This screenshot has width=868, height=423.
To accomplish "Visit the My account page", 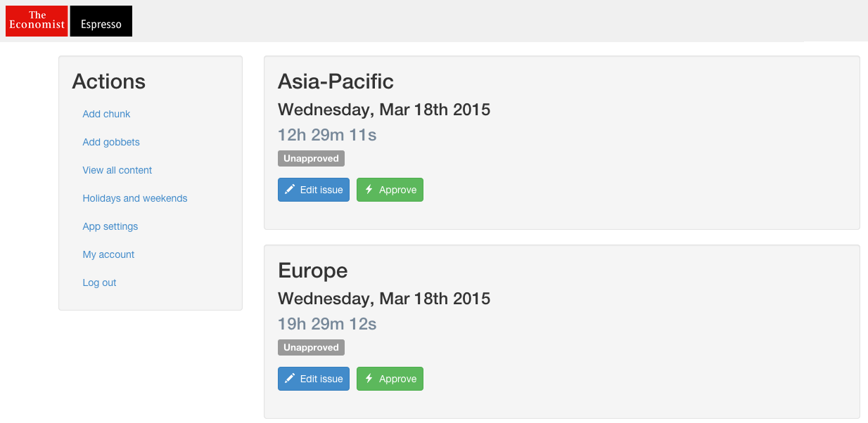I will 108,254.
